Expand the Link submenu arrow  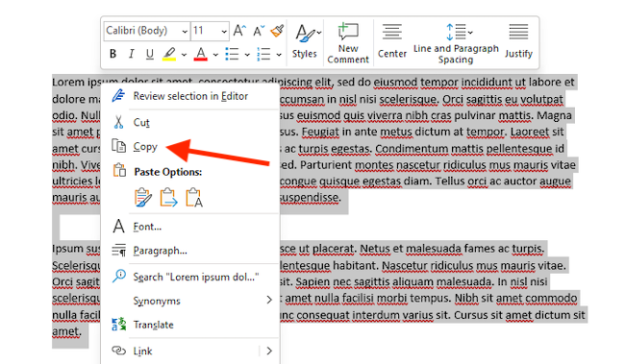coord(269,351)
